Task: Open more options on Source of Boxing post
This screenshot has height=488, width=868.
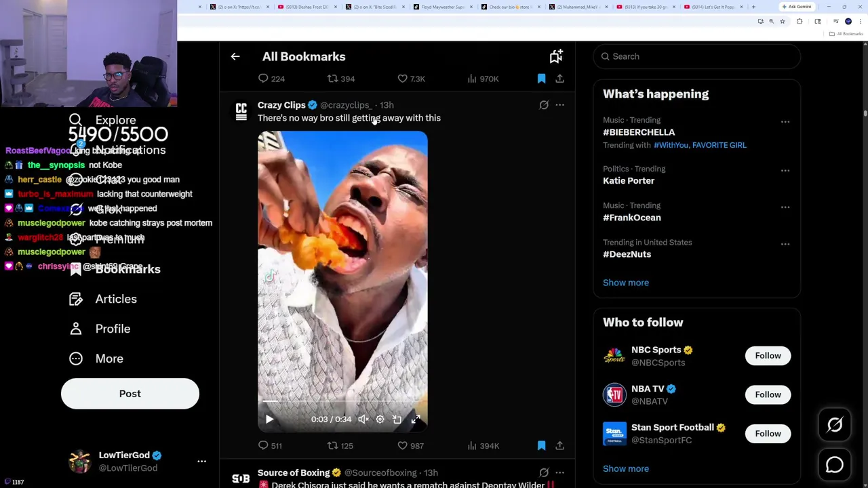Action: pos(560,472)
